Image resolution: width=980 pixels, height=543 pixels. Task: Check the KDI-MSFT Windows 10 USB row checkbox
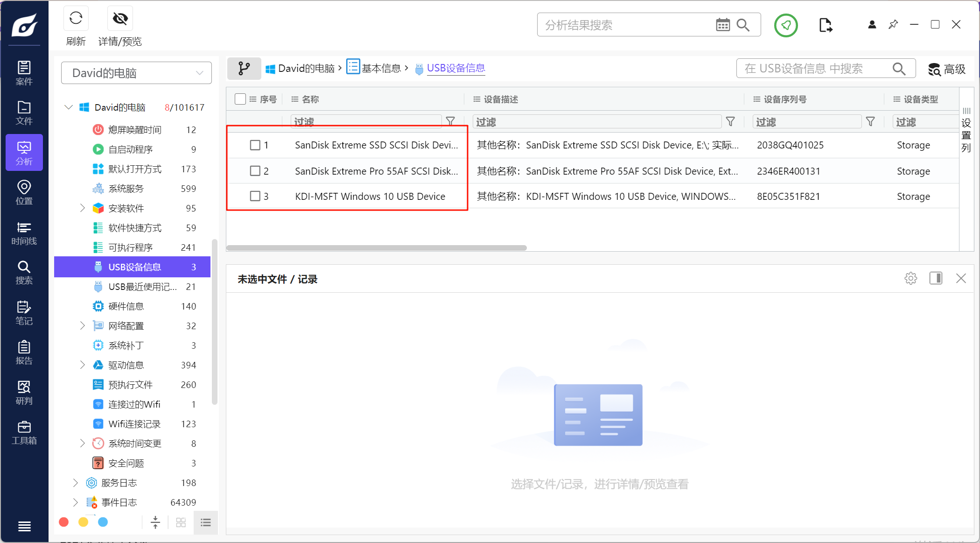255,196
